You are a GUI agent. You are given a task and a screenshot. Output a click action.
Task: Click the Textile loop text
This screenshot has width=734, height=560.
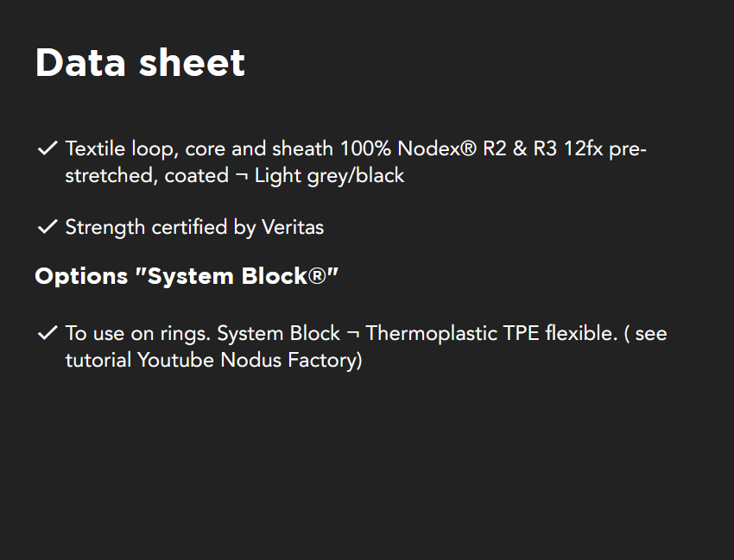[121, 149]
